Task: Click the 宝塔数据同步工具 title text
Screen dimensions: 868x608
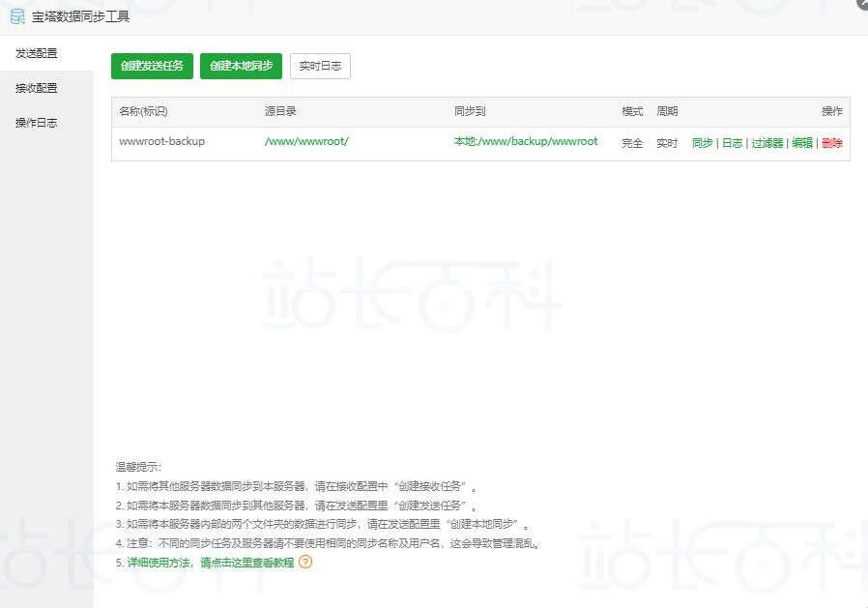Action: 81,16
